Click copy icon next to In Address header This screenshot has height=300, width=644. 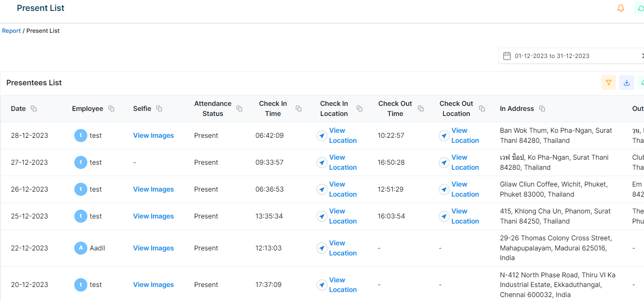click(x=542, y=108)
